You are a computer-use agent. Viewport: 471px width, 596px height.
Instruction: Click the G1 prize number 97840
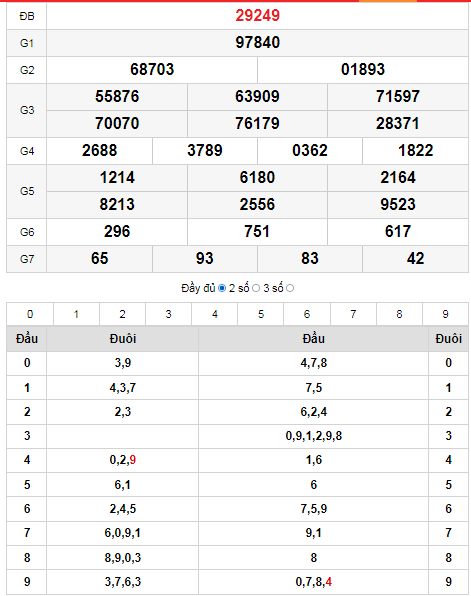point(257,43)
